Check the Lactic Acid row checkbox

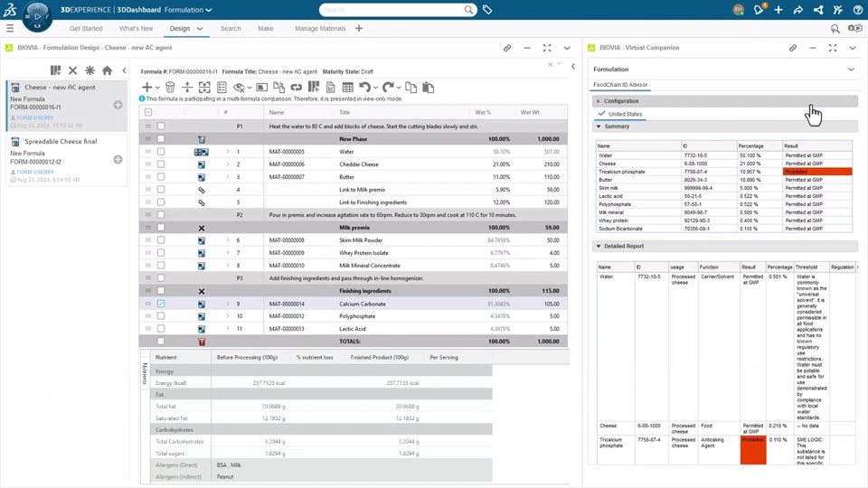click(161, 329)
